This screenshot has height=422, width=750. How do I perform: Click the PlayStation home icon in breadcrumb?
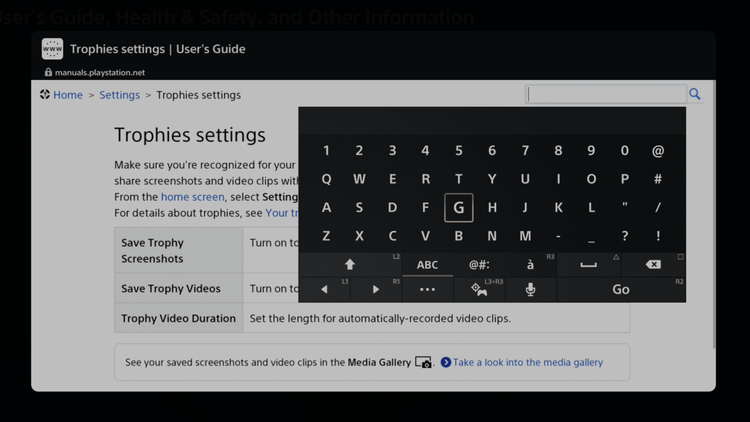(45, 94)
